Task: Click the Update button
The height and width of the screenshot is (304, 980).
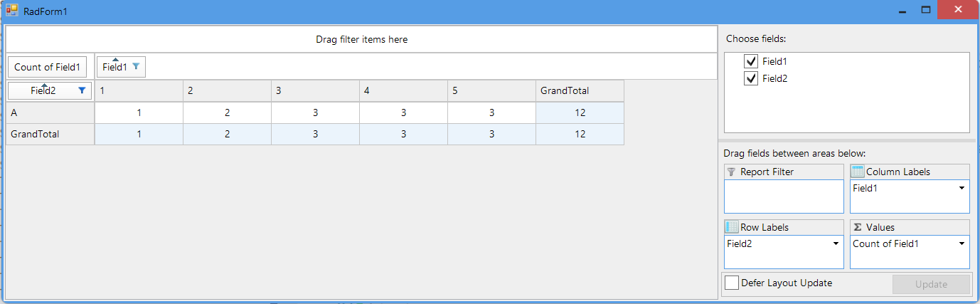Action: [x=931, y=284]
